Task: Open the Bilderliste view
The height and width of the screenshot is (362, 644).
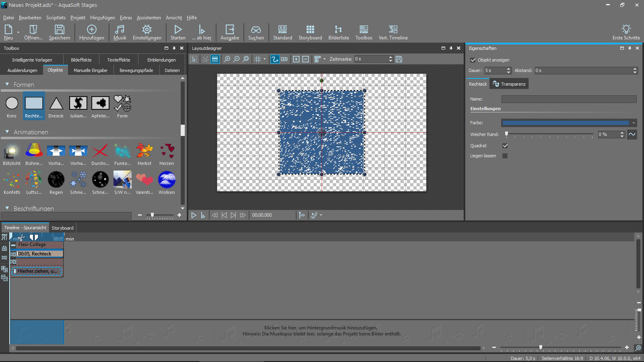Action: pos(339,32)
